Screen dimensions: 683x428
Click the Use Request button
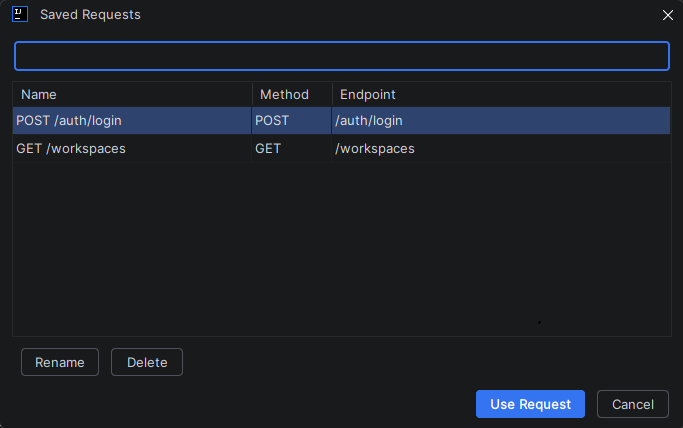coord(530,404)
